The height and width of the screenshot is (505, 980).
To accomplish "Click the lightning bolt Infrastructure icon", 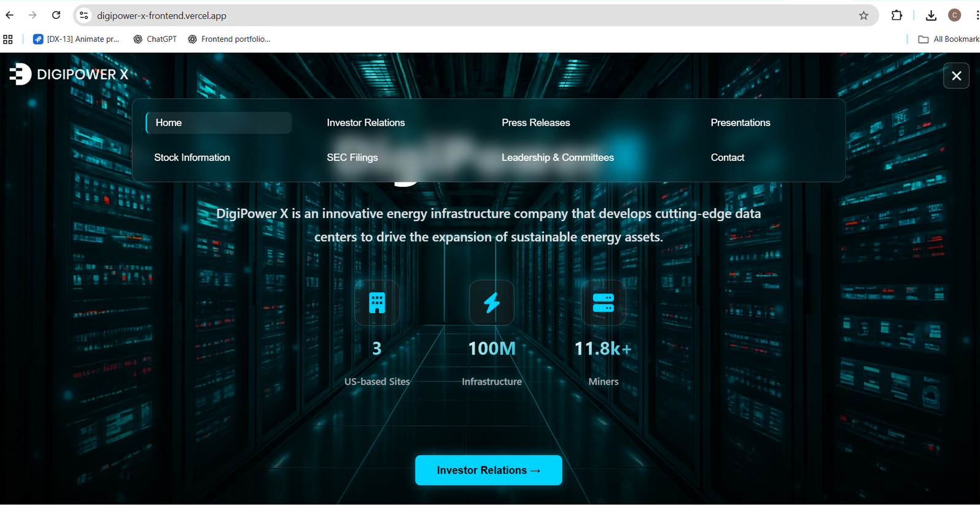I will [x=492, y=303].
